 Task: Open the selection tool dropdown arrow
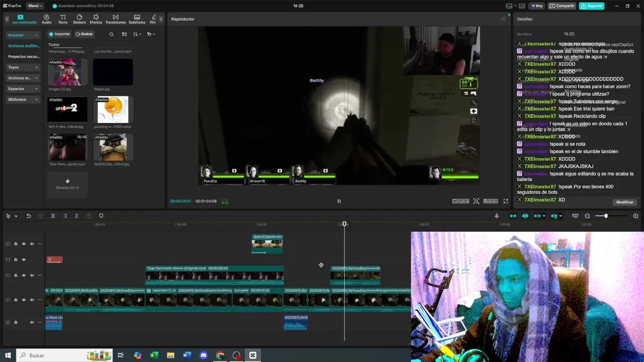(x=16, y=216)
